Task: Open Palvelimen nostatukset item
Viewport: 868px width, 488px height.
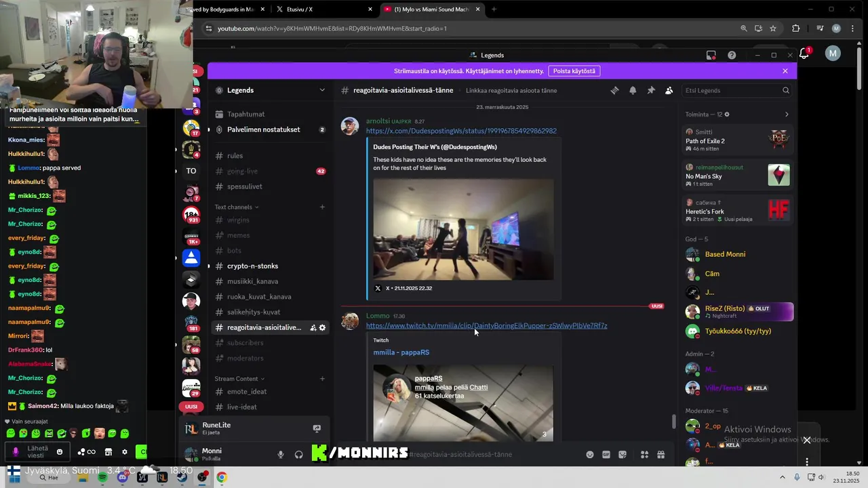Action: coord(271,129)
